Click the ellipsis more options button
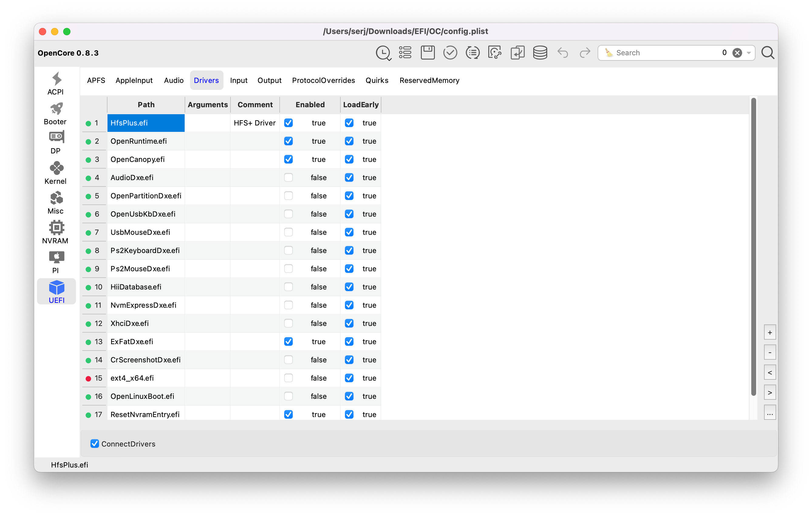The height and width of the screenshot is (517, 812). click(769, 413)
